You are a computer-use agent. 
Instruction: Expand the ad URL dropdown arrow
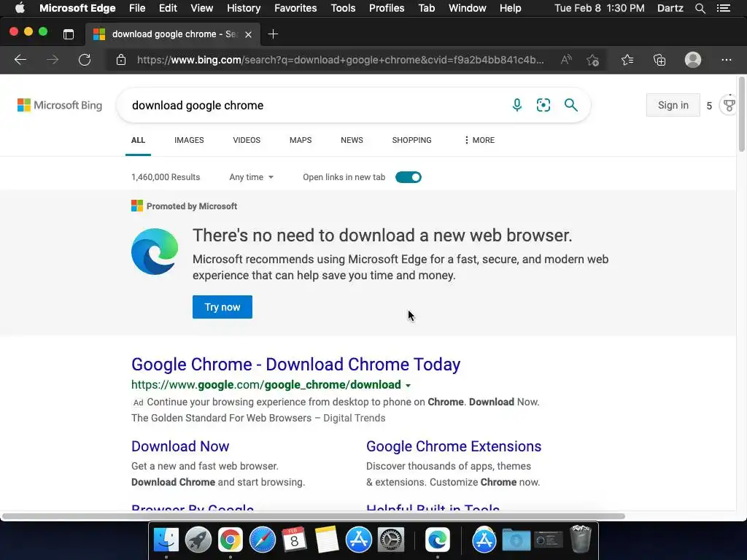[409, 386]
